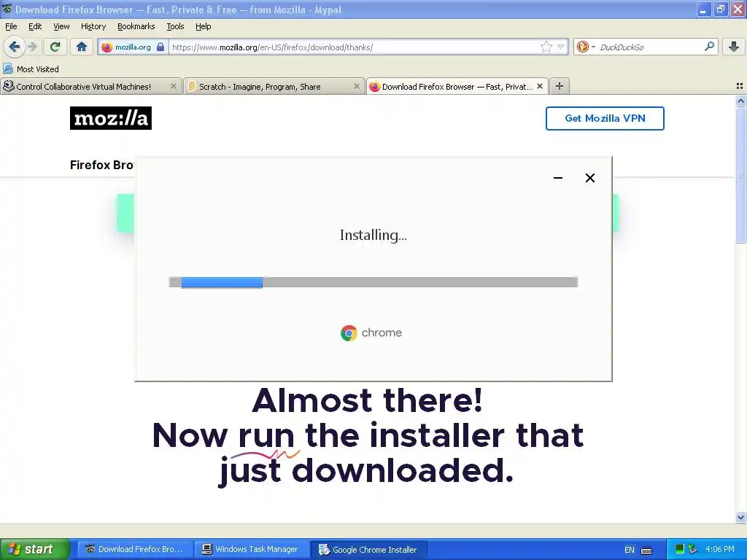Close the Chrome installer dialog
The width and height of the screenshot is (747, 560).
(589, 178)
